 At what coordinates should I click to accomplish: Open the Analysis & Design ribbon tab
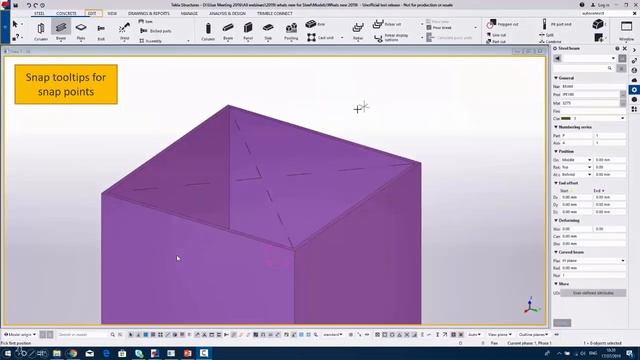[227, 13]
